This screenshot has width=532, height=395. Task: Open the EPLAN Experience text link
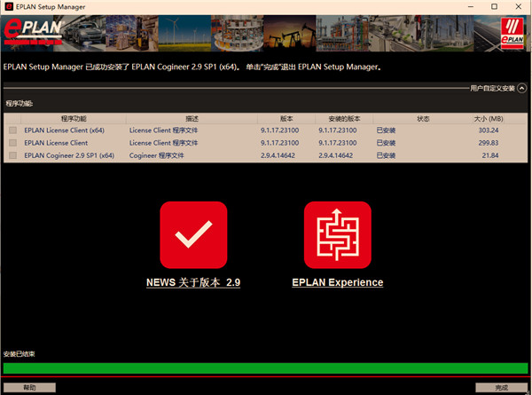tap(338, 282)
